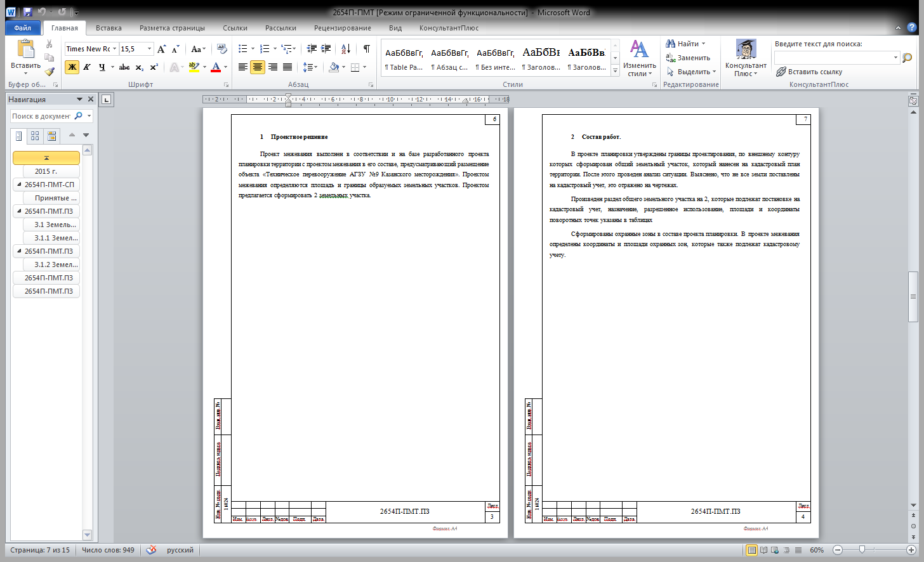Toggle Italic formatting button

pos(87,67)
